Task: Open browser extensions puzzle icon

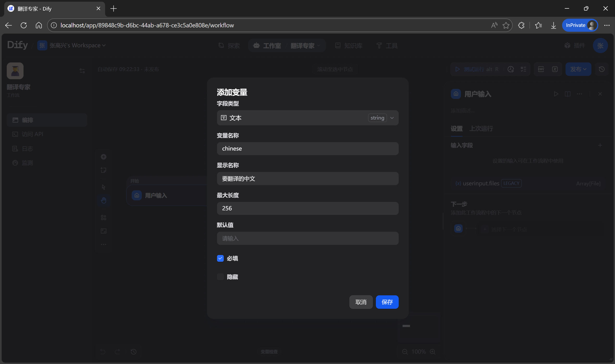Action: 521,25
